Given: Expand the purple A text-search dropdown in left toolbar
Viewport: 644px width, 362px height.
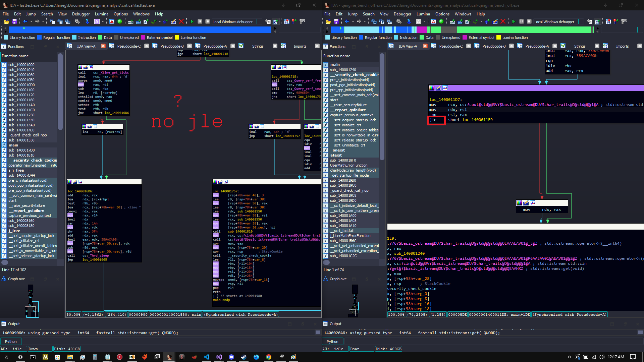Looking at the screenshot, I should pyautogui.click(x=103, y=21).
